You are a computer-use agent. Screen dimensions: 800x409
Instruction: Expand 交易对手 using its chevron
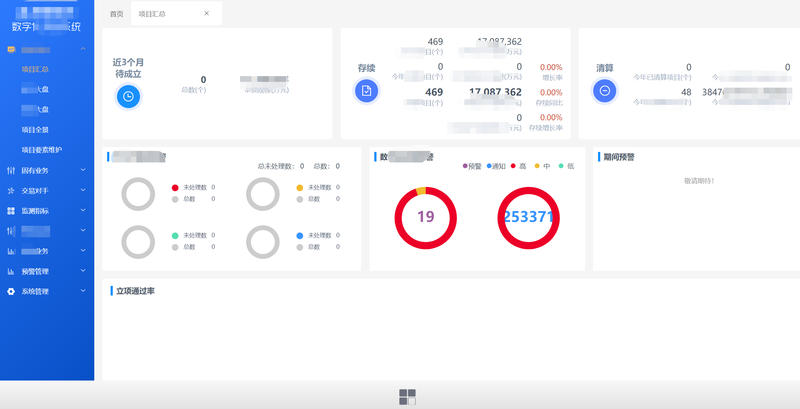coord(83,190)
